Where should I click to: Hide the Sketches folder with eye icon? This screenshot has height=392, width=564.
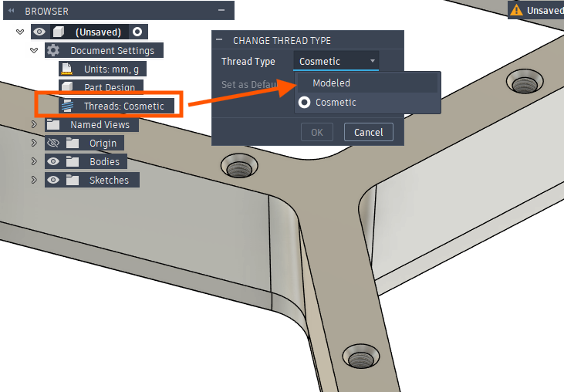[x=53, y=180]
